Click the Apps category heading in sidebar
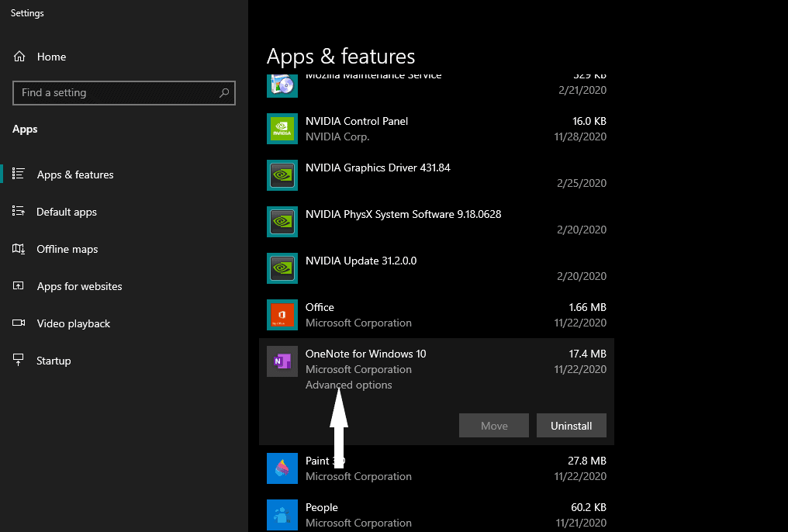 (25, 129)
